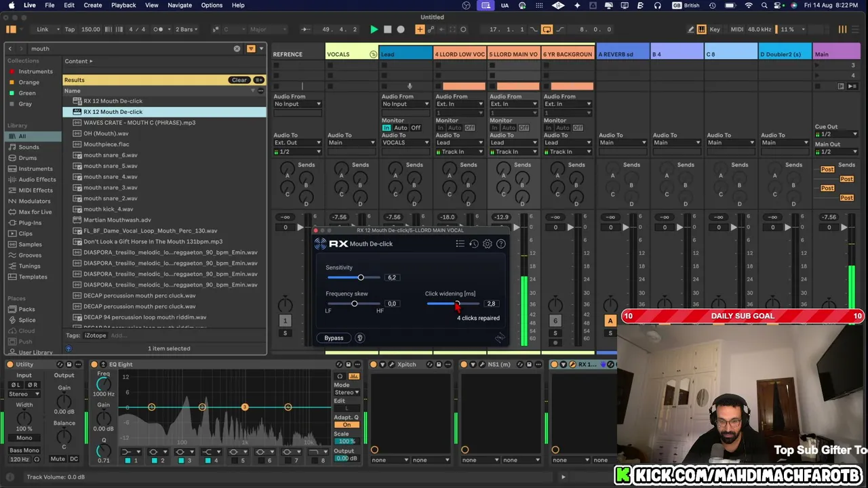Screen dimensions: 868x488
Task: Solo track 1 with its S button
Action: click(x=285, y=333)
